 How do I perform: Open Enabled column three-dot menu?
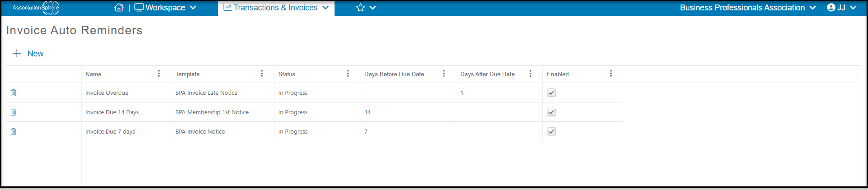click(x=611, y=74)
